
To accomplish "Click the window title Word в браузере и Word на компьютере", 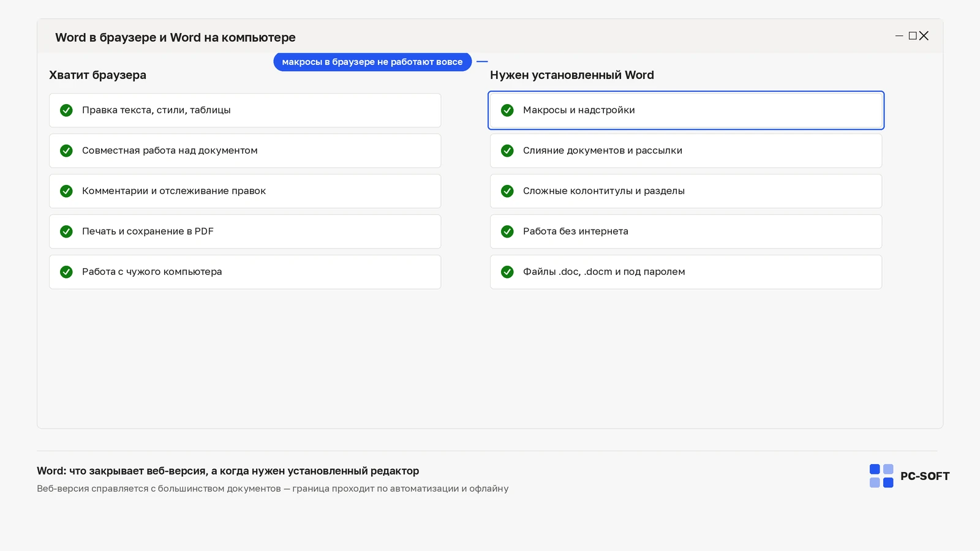I will pyautogui.click(x=175, y=37).
